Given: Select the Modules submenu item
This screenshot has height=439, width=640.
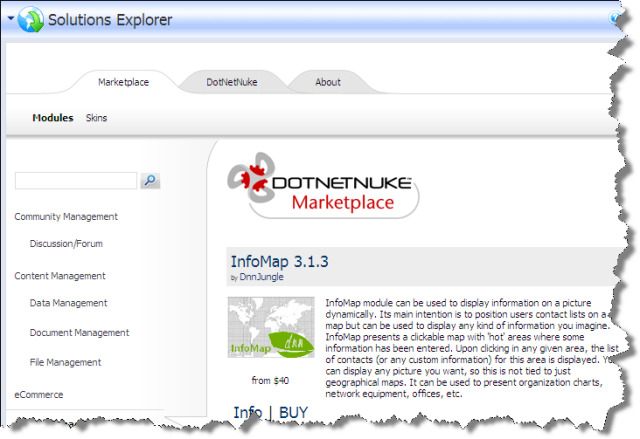Looking at the screenshot, I should tap(53, 118).
